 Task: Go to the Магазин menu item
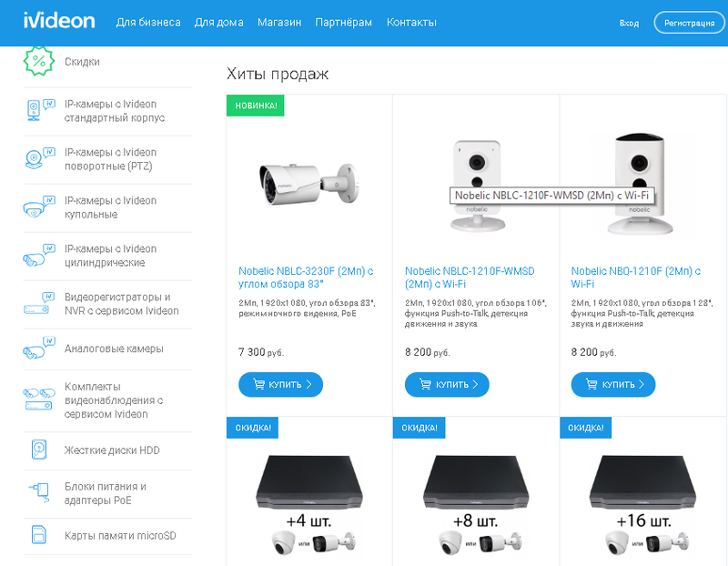[x=278, y=22]
